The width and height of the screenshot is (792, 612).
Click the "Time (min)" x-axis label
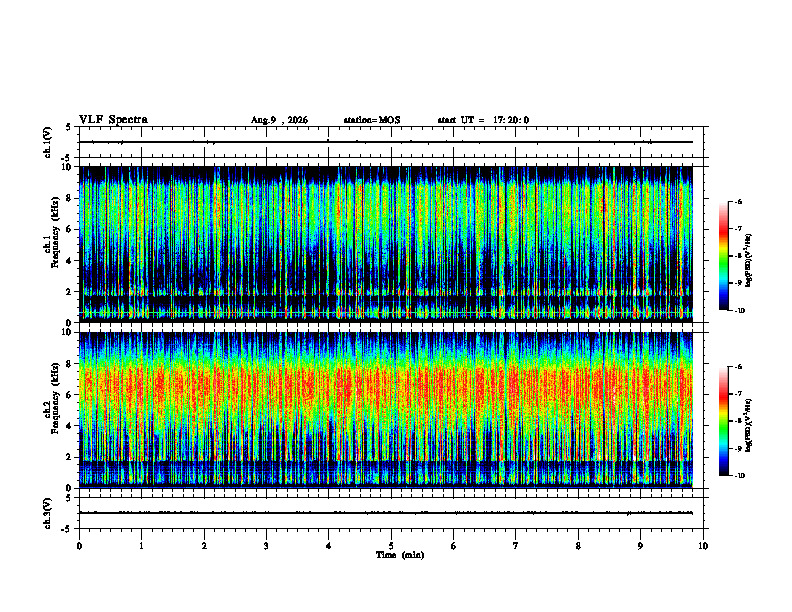[x=400, y=555]
